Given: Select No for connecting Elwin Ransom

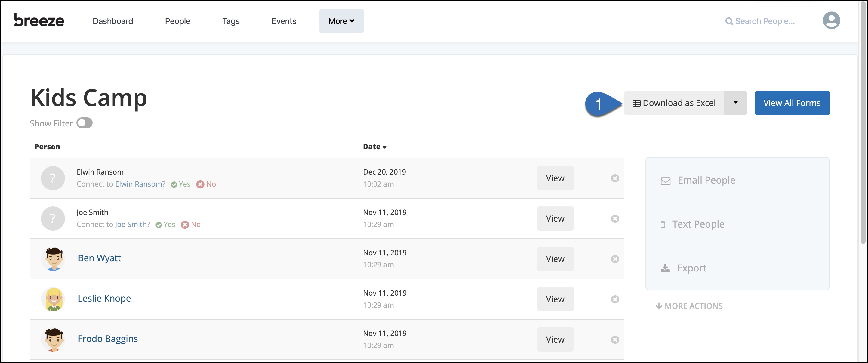Looking at the screenshot, I should pyautogui.click(x=206, y=184).
